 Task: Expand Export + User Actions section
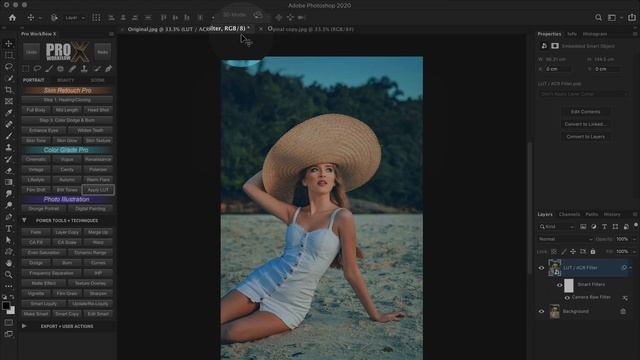pyautogui.click(x=24, y=326)
